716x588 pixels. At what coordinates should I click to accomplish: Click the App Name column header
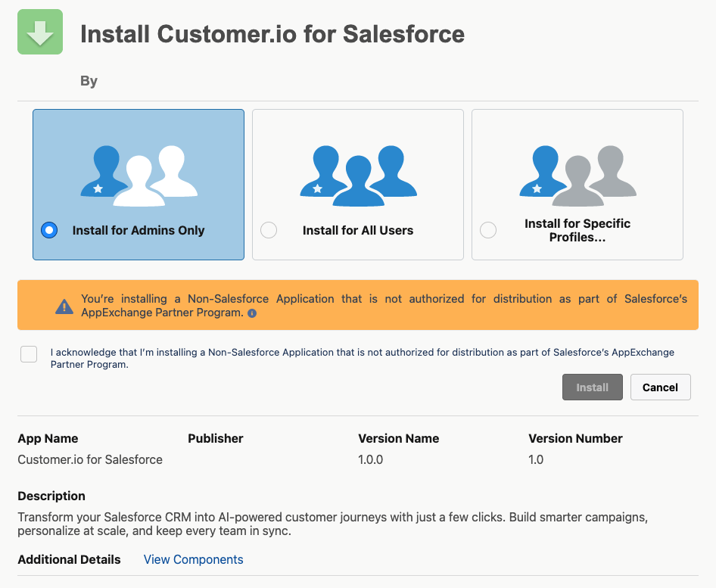tap(48, 438)
